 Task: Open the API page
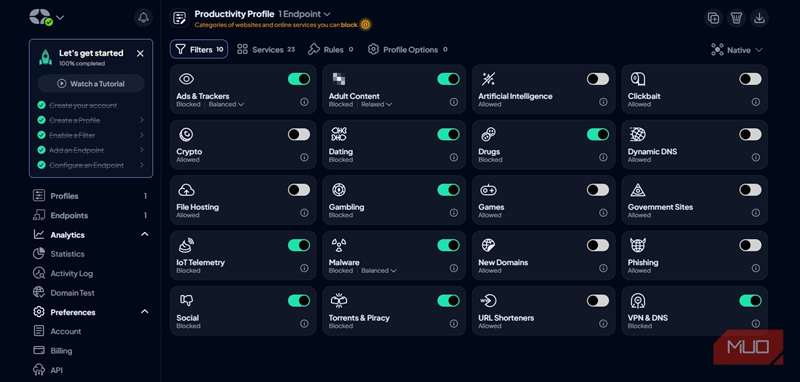click(x=56, y=370)
